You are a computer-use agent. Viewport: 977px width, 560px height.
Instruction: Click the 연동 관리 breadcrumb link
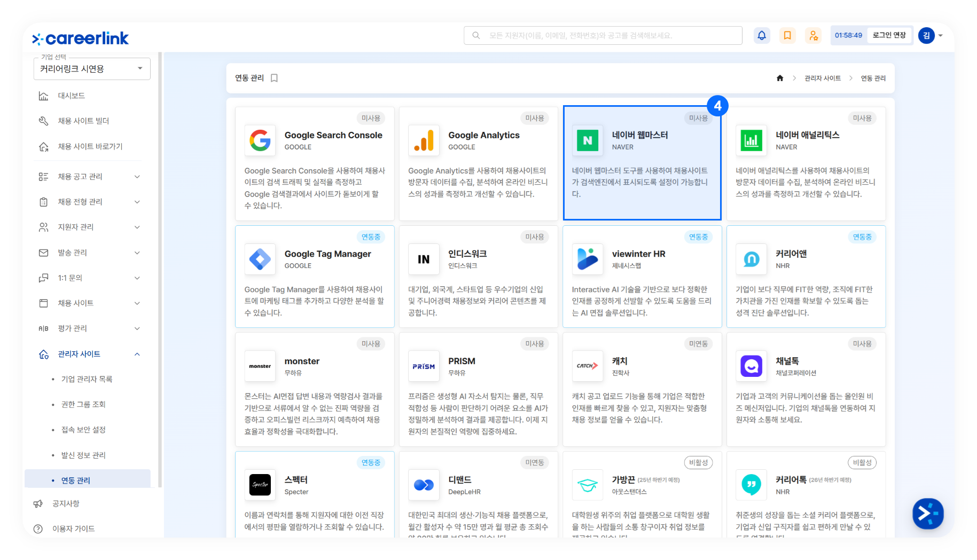click(x=873, y=78)
